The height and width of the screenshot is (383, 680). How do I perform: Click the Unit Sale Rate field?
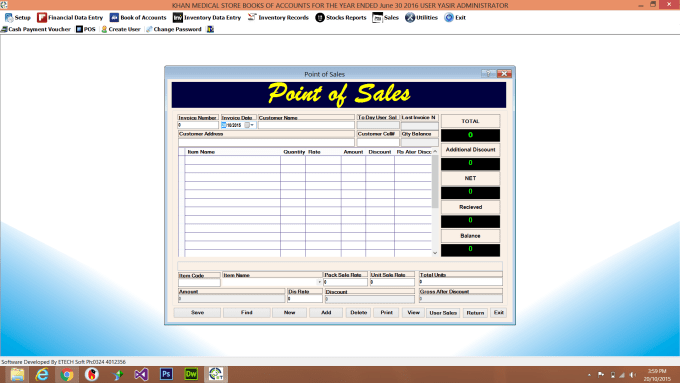tap(392, 282)
